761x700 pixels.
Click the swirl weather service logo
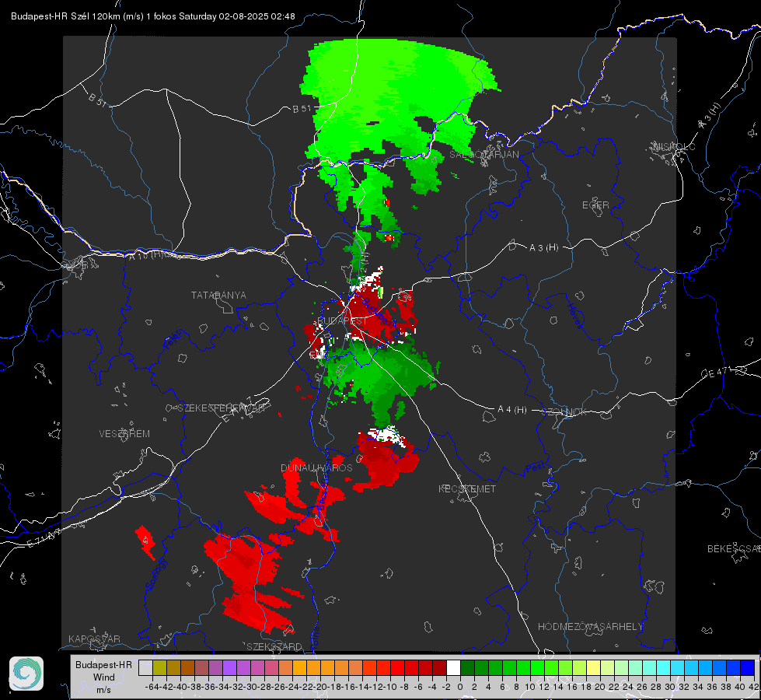[26, 674]
